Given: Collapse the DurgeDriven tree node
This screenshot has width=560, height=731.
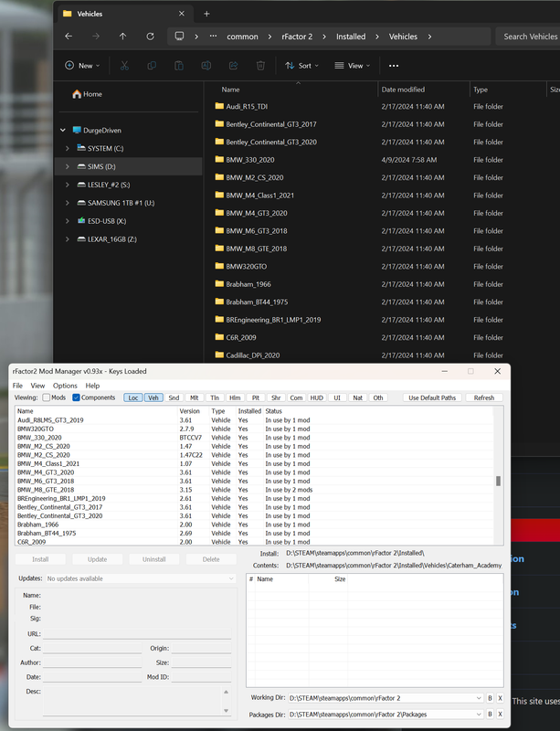Looking at the screenshot, I should (63, 130).
